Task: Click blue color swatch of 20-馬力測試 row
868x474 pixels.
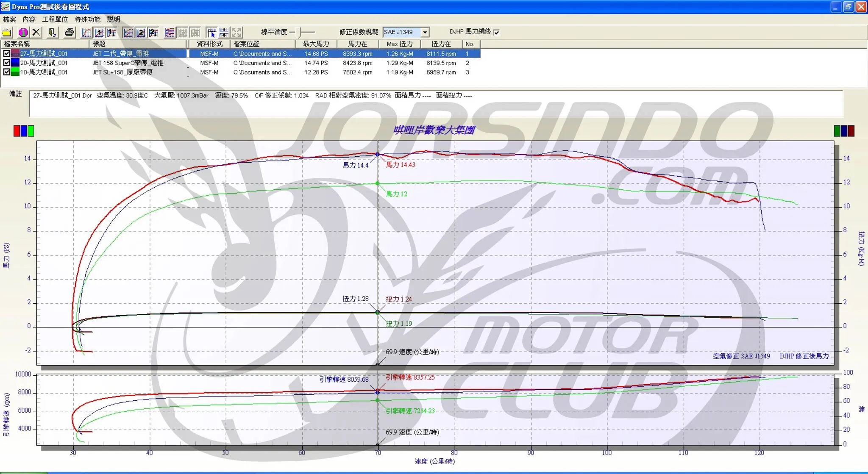Action: (x=15, y=63)
